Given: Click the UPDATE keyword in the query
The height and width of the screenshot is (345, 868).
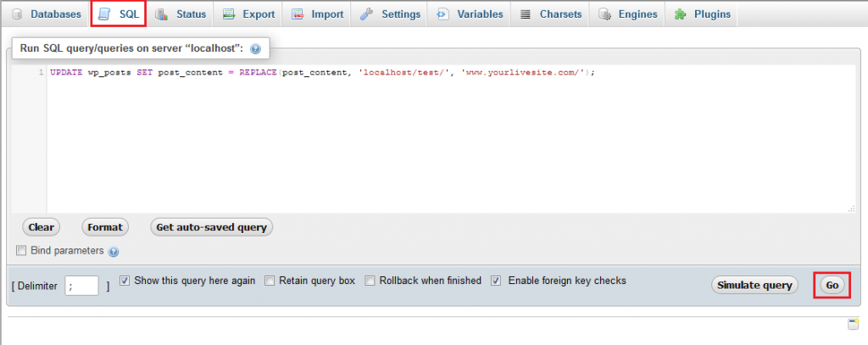Looking at the screenshot, I should [66, 73].
